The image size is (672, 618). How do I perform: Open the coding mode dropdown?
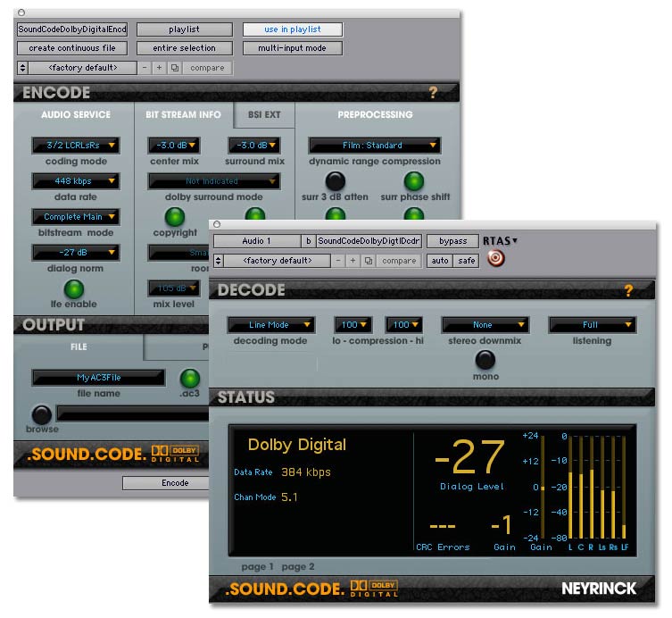pos(75,146)
